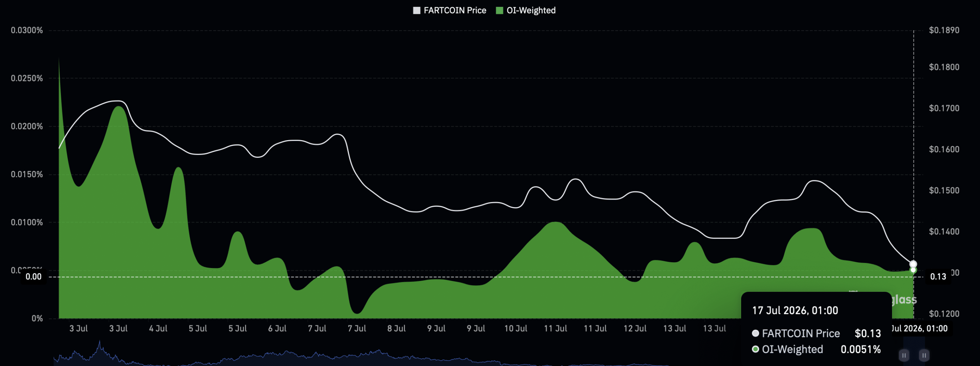Image resolution: width=980 pixels, height=366 pixels.
Task: Click the FARTCOIN Price legend label
Action: (455, 10)
